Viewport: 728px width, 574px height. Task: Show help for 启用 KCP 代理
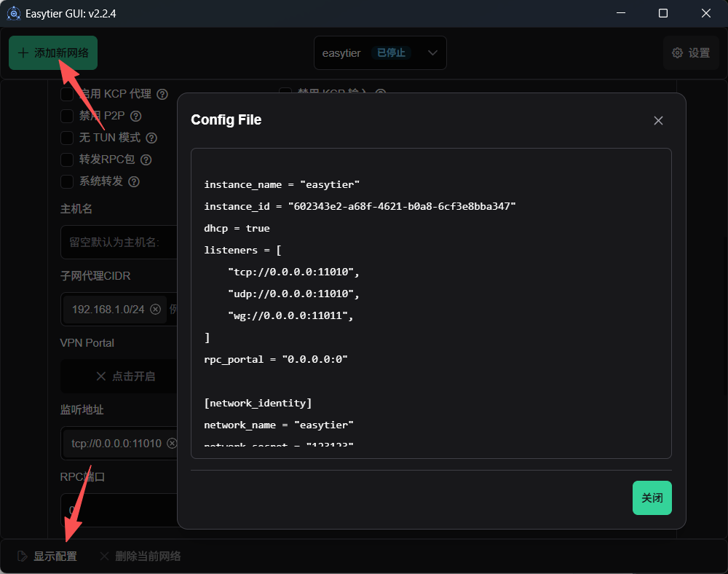click(162, 94)
